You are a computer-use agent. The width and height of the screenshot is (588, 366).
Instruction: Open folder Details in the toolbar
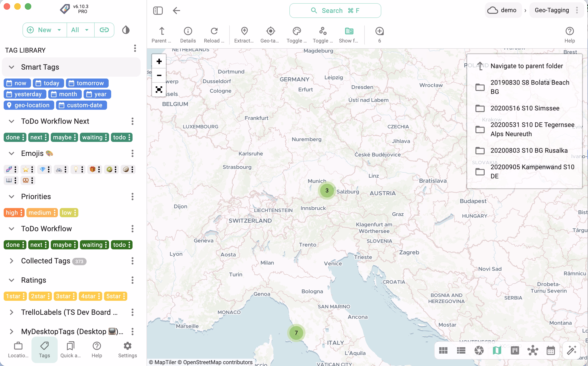tap(188, 35)
